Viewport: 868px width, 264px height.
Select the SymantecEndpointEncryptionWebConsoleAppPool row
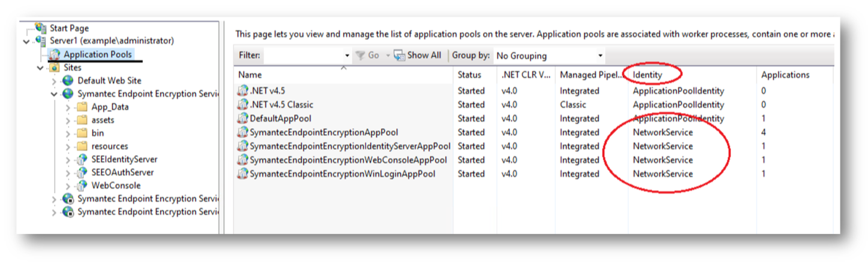pos(534,160)
